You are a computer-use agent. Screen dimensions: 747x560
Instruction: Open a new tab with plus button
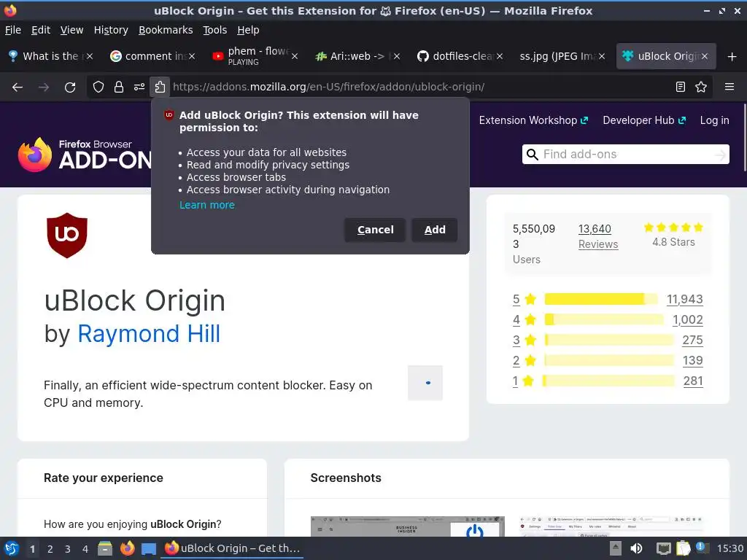[x=732, y=57]
